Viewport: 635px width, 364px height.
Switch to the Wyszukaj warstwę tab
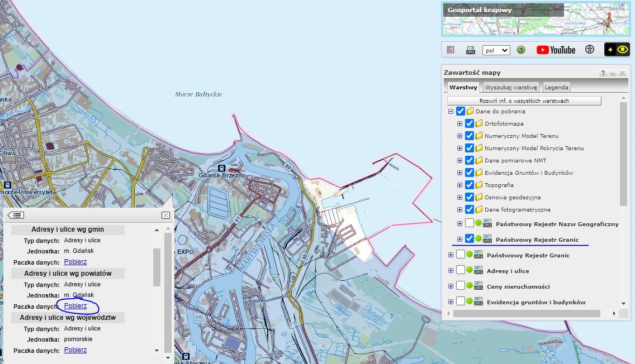[x=511, y=87]
